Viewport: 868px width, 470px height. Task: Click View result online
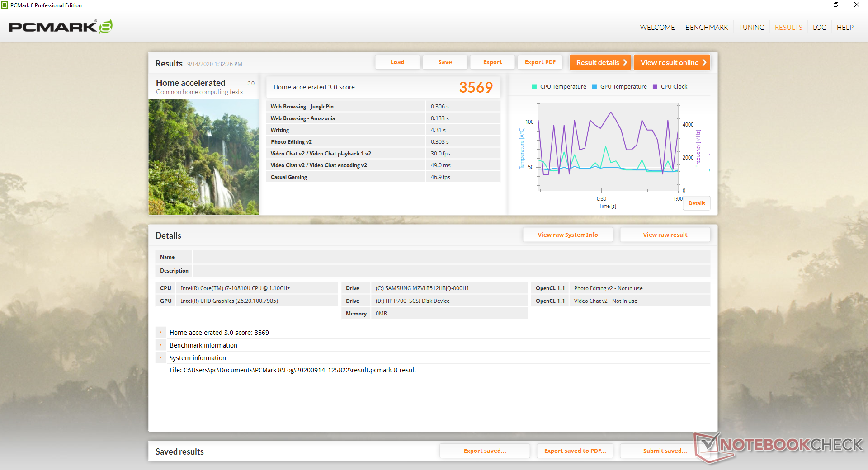point(672,62)
